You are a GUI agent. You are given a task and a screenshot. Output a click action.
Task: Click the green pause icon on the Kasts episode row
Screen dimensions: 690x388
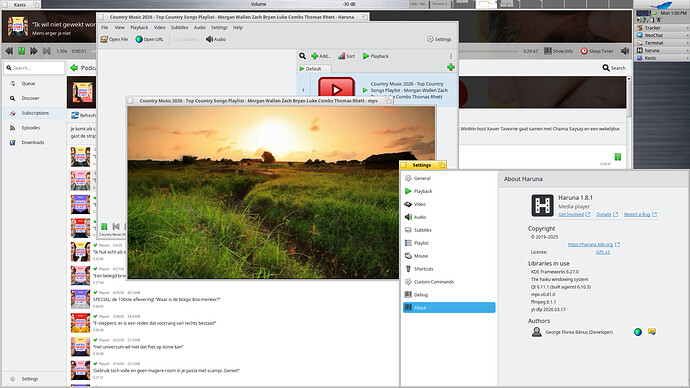(618, 157)
